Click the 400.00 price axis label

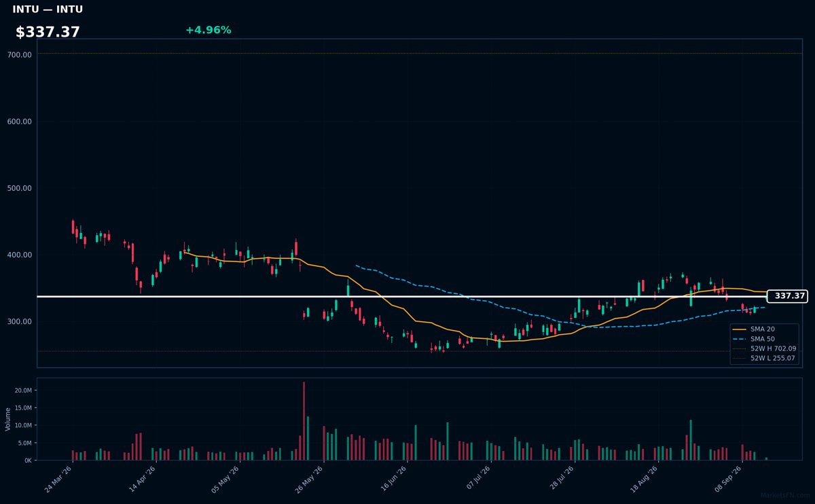tap(20, 255)
